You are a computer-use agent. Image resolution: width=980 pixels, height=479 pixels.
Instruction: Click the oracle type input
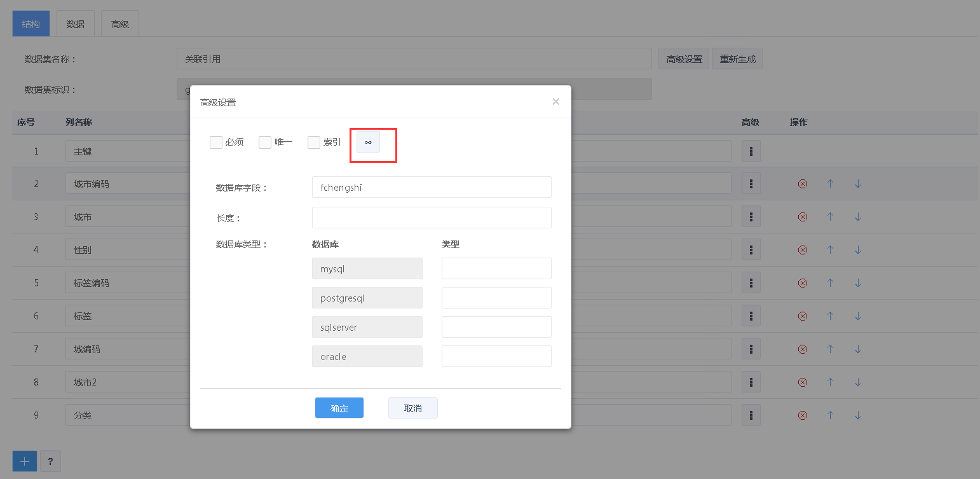click(496, 356)
